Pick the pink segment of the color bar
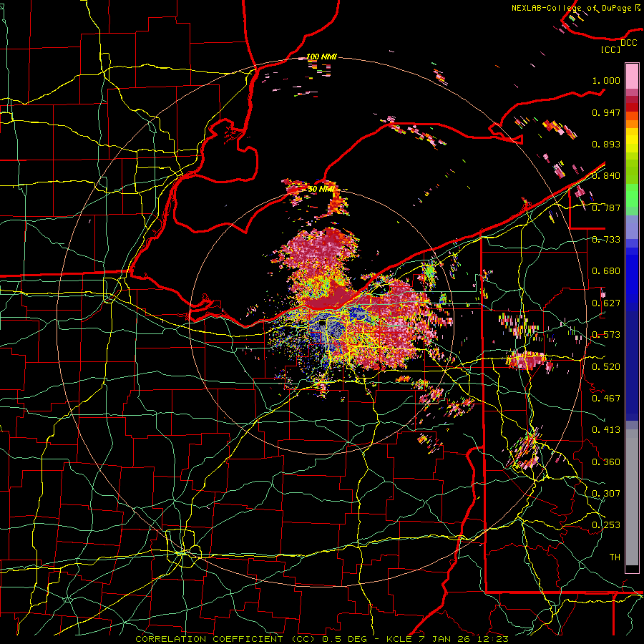 [632, 77]
